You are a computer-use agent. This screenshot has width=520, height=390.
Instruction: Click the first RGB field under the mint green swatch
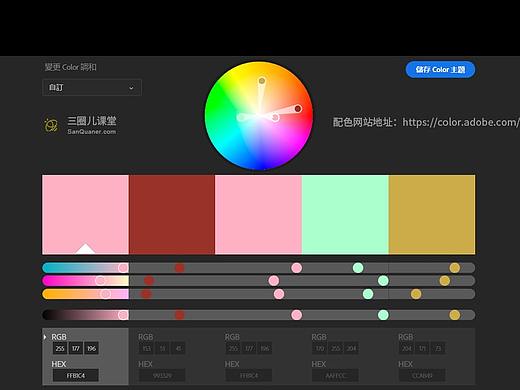point(320,348)
